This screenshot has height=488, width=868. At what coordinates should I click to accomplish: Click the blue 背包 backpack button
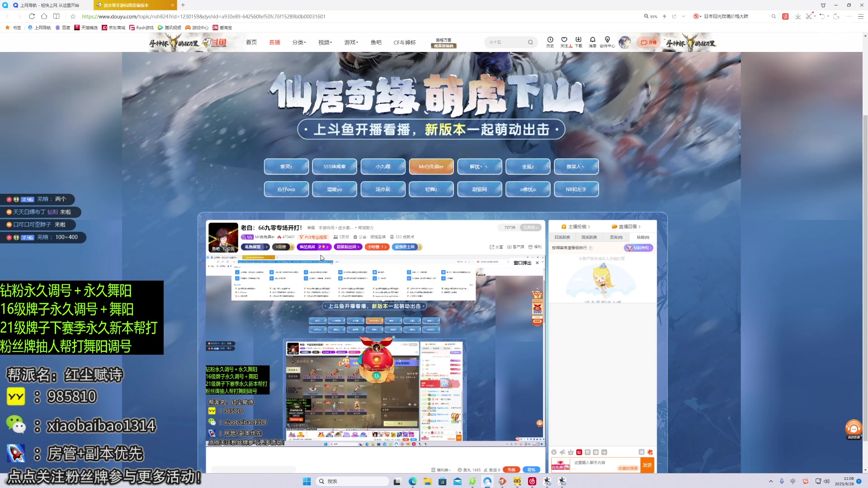point(531,470)
